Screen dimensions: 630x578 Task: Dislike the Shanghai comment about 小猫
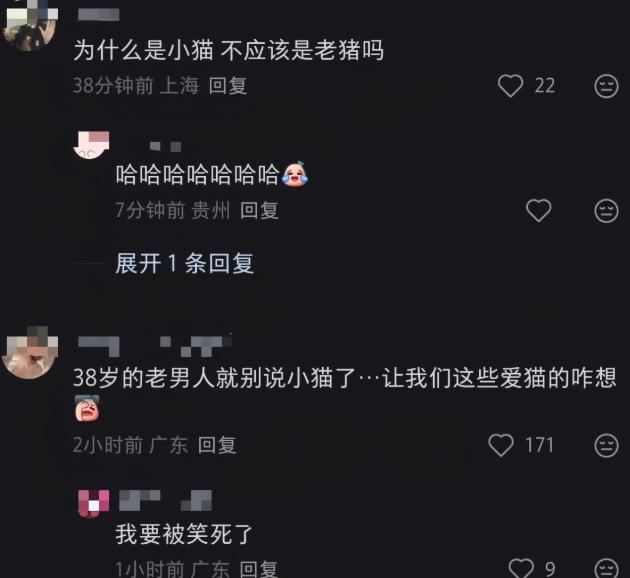pyautogui.click(x=606, y=86)
